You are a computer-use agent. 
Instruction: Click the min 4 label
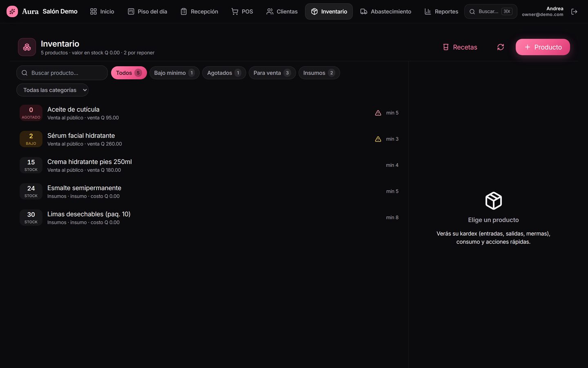[x=392, y=165]
